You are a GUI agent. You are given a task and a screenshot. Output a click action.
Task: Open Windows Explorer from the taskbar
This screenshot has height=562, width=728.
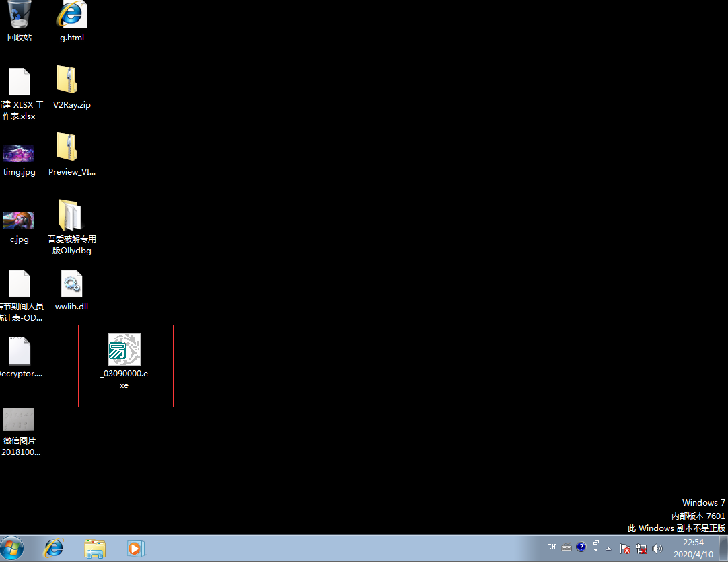click(95, 549)
